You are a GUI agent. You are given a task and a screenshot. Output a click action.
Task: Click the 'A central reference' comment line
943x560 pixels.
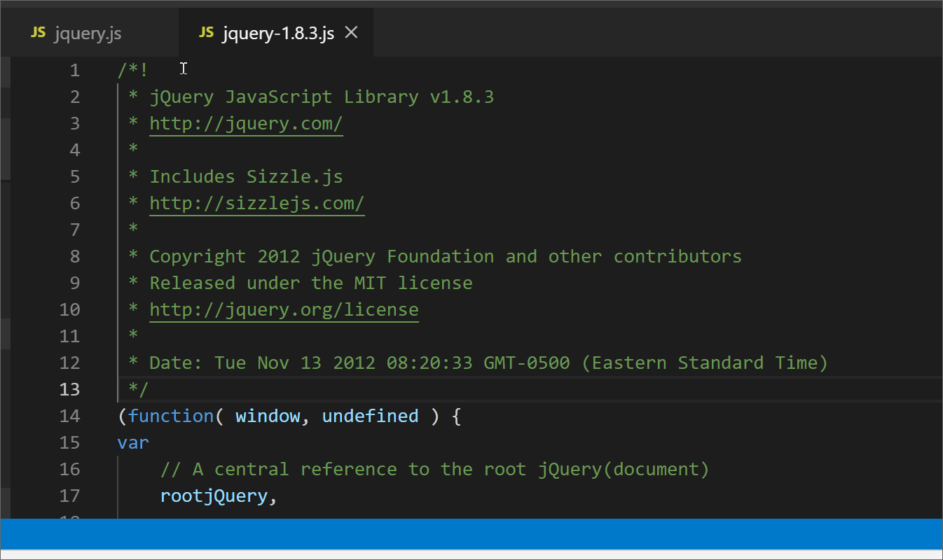point(434,469)
